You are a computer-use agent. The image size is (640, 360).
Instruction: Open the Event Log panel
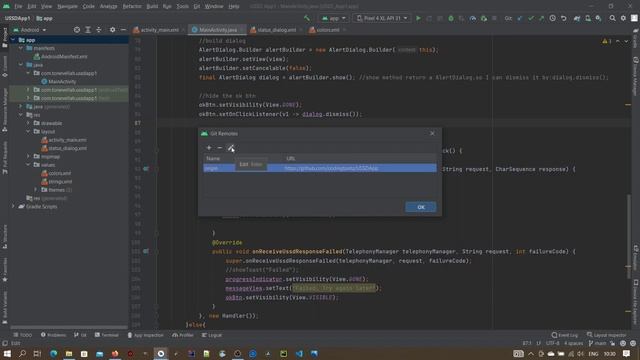(564, 335)
